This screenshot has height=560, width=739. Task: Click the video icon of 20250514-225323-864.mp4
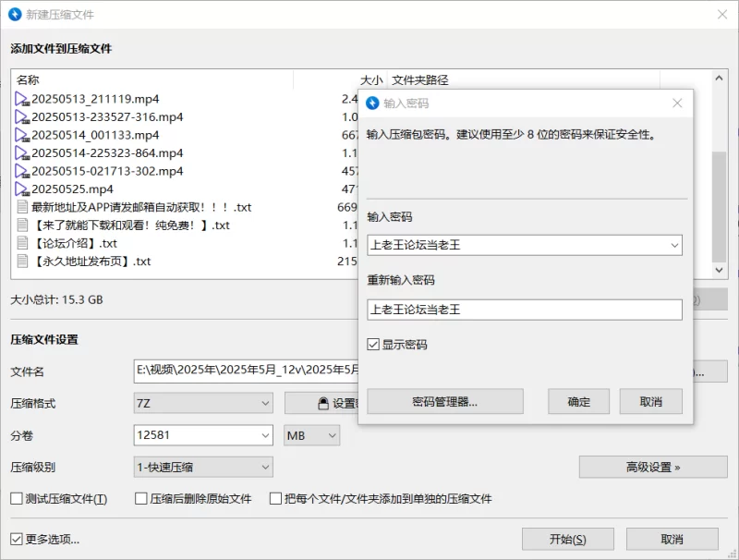click(22, 153)
